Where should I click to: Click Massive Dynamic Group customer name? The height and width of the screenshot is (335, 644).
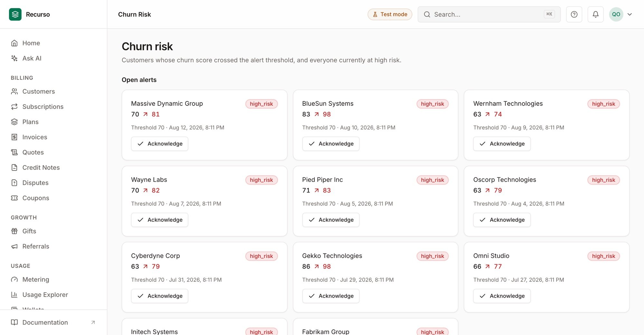[x=167, y=103]
